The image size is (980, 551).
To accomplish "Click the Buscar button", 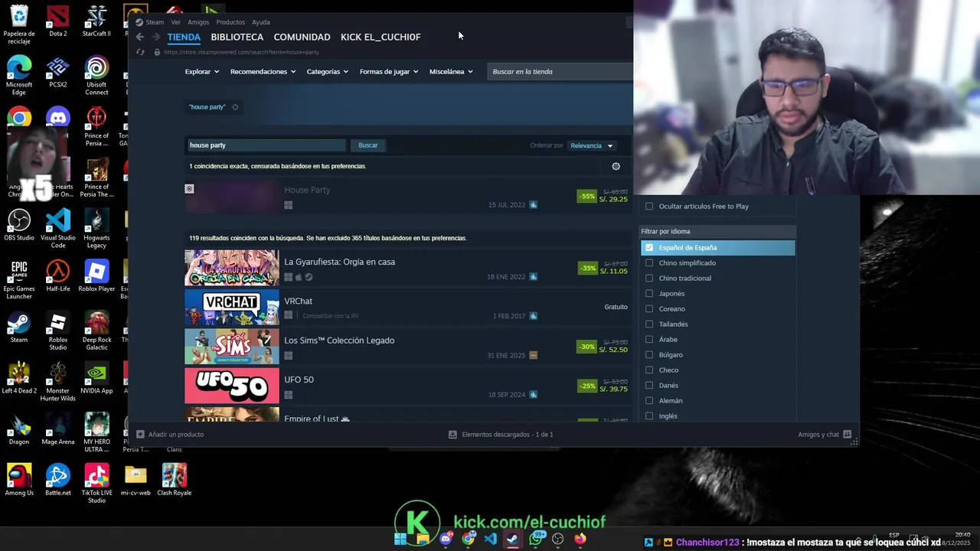I will click(x=368, y=145).
